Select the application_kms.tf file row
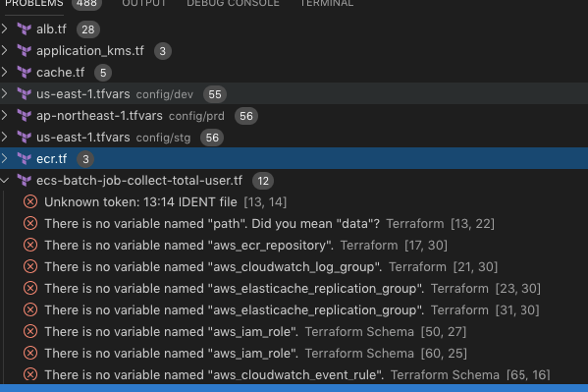Screen dimensions: 588x392 pyautogui.click(x=294, y=51)
